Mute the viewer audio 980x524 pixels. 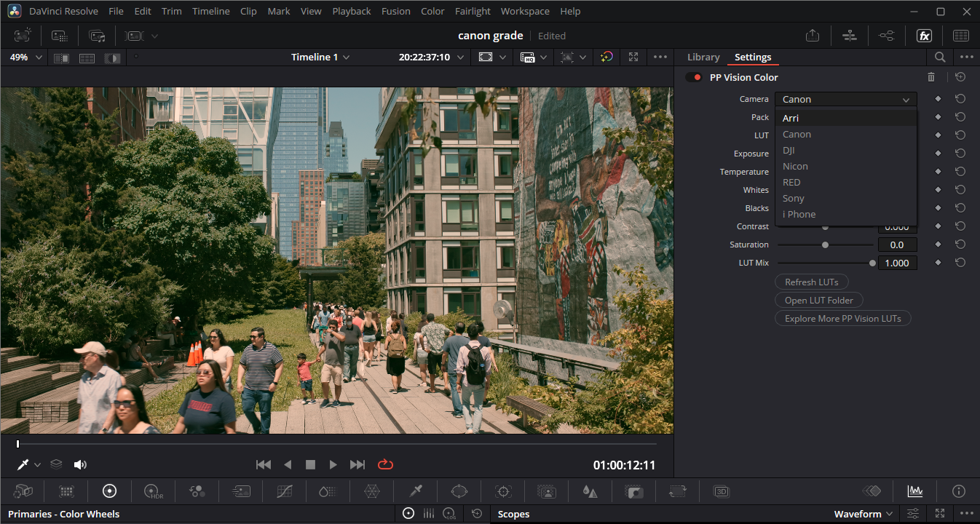(80, 464)
